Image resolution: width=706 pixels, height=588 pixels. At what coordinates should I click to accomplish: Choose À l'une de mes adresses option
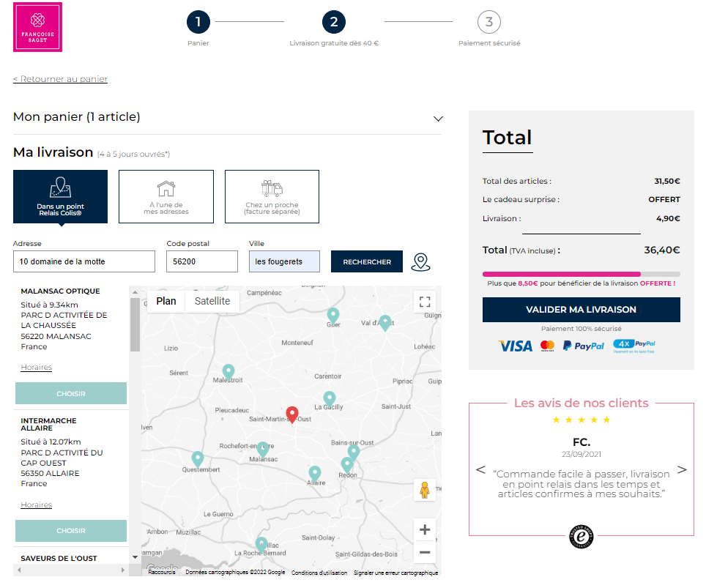point(166,196)
